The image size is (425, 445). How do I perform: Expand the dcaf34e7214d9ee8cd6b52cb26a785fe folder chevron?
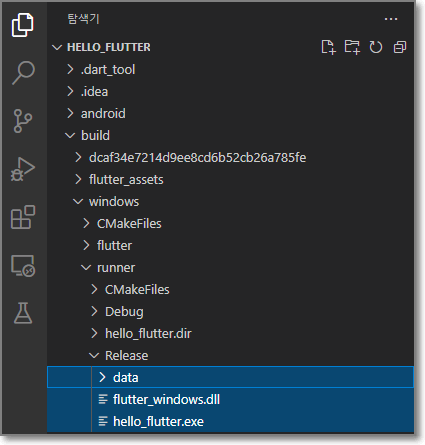pos(78,157)
